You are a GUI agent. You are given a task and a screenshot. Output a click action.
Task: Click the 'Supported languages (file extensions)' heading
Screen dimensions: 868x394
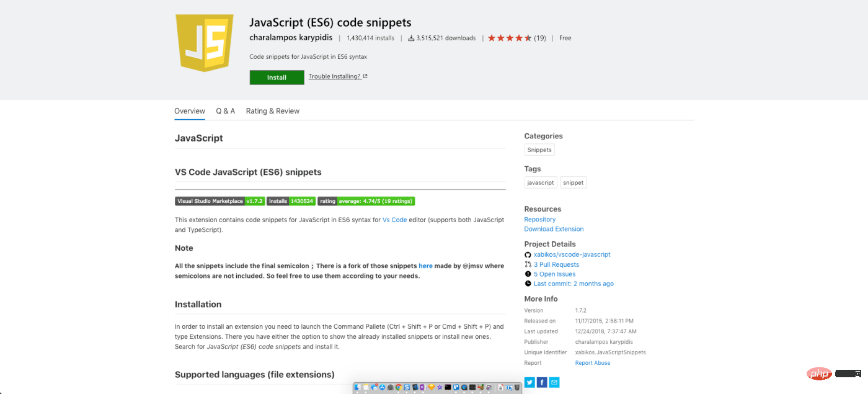(x=255, y=374)
